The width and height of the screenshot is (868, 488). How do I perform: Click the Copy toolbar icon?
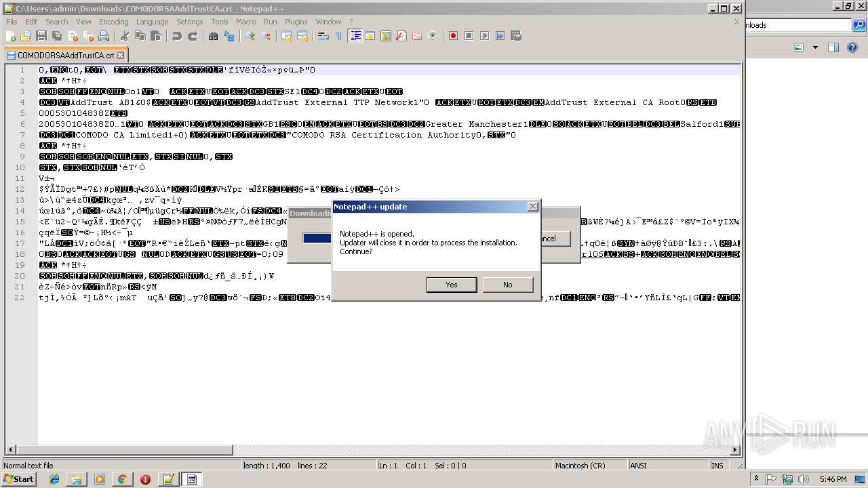pos(140,36)
